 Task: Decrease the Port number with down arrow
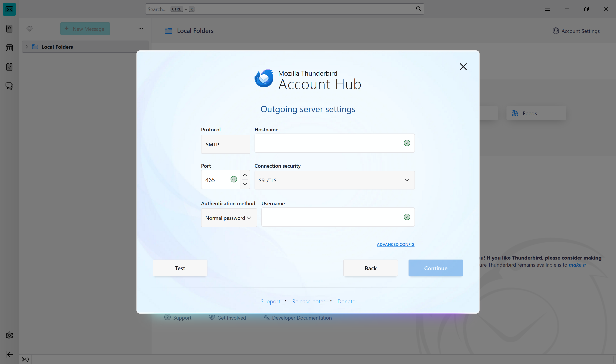[x=245, y=184]
